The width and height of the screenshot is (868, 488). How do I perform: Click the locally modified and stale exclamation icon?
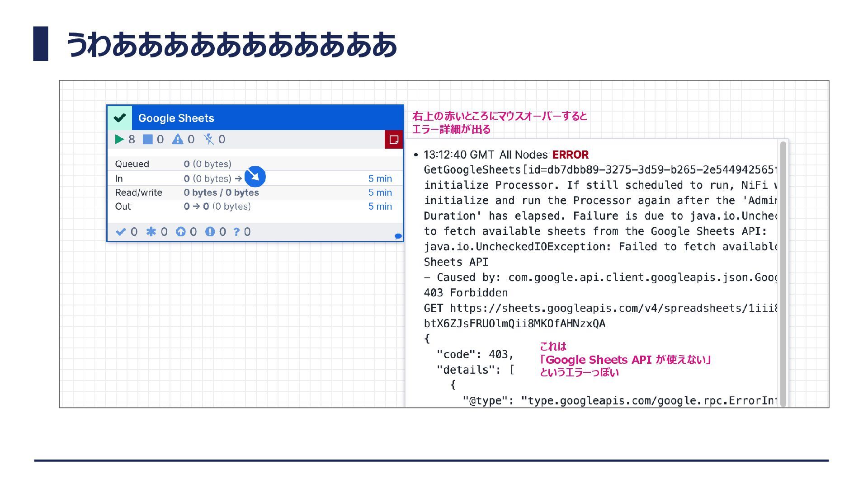point(210,232)
